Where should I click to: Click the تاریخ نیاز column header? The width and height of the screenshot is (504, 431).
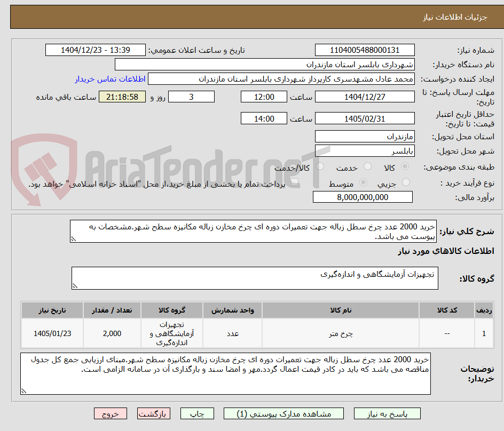(52, 310)
